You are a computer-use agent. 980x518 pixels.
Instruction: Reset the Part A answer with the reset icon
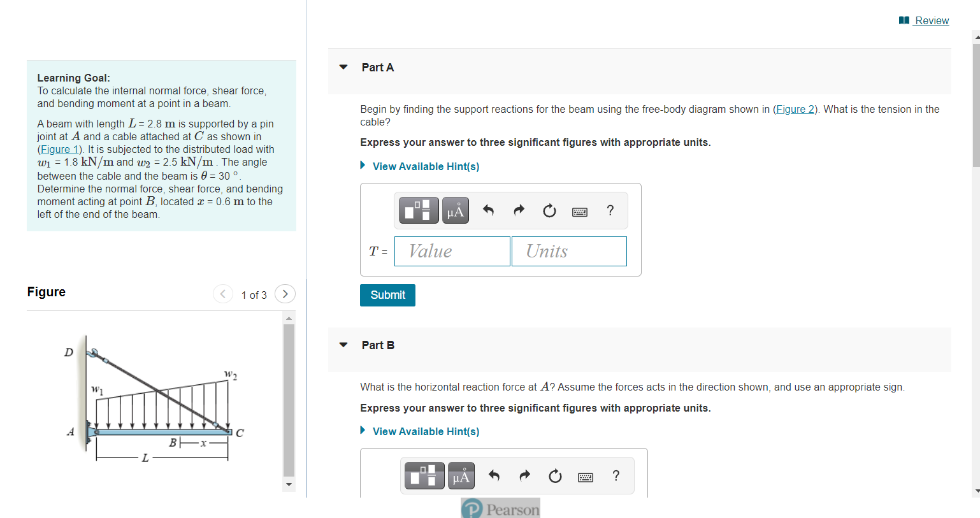tap(549, 210)
